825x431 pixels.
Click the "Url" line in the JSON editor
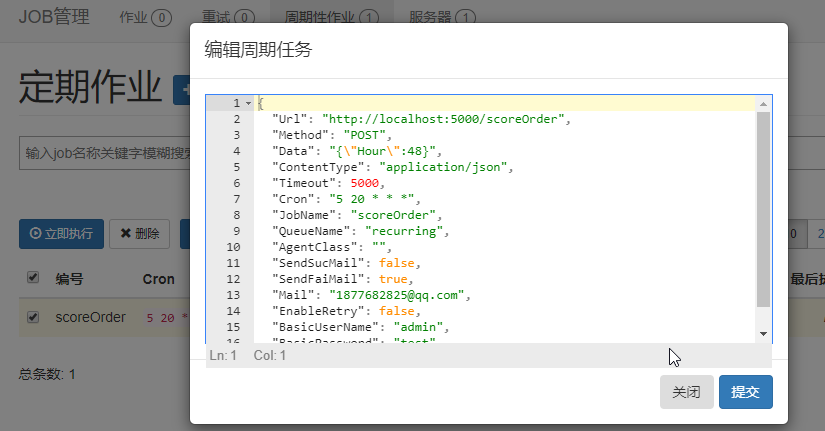coord(421,119)
